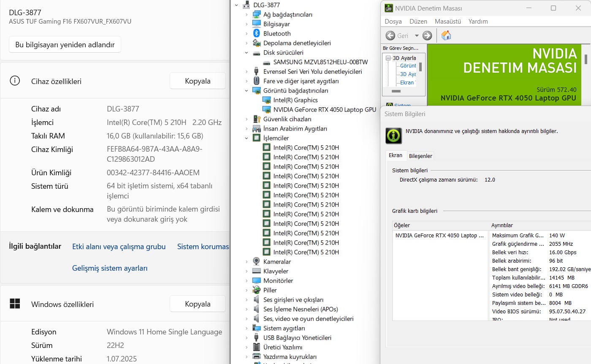Click the Video BIOS sürümü detail row
The height and width of the screenshot is (364, 591).
coord(540,312)
